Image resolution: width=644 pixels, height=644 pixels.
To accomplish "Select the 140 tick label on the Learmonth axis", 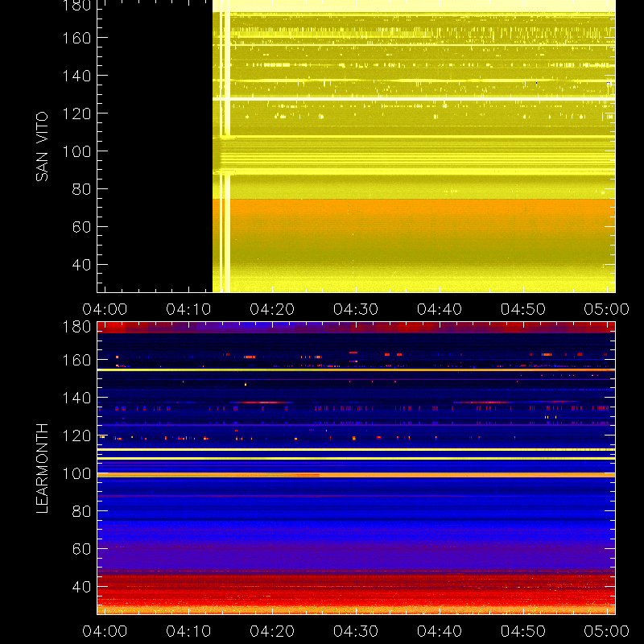I will (x=76, y=398).
